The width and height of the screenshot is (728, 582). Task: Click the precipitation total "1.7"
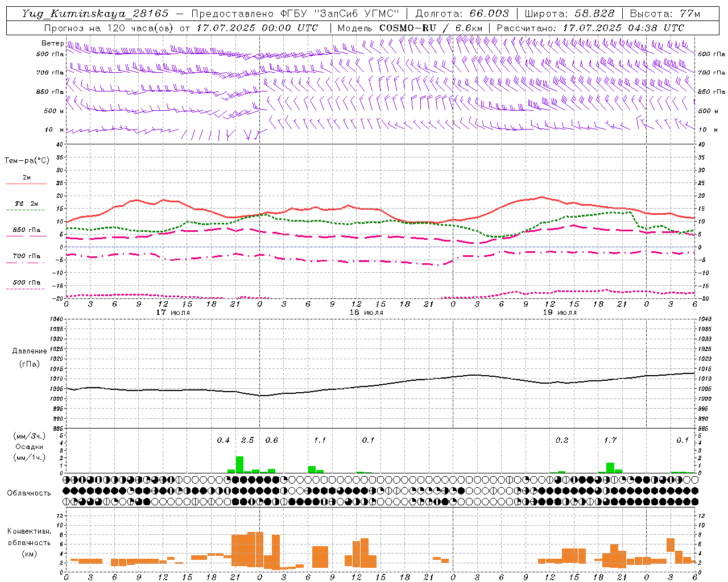point(610,440)
